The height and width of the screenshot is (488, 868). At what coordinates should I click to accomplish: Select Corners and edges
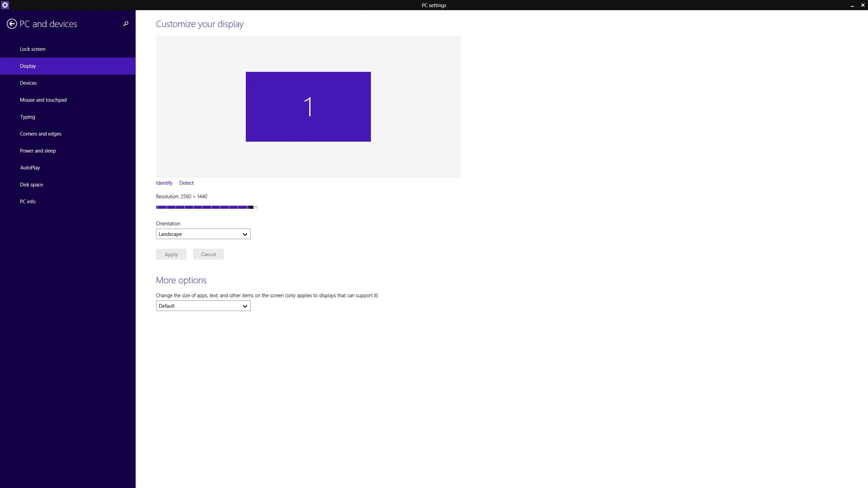pos(40,134)
